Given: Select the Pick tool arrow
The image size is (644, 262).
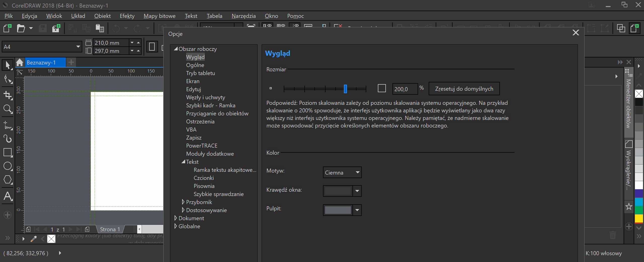Looking at the screenshot, I should click(8, 65).
